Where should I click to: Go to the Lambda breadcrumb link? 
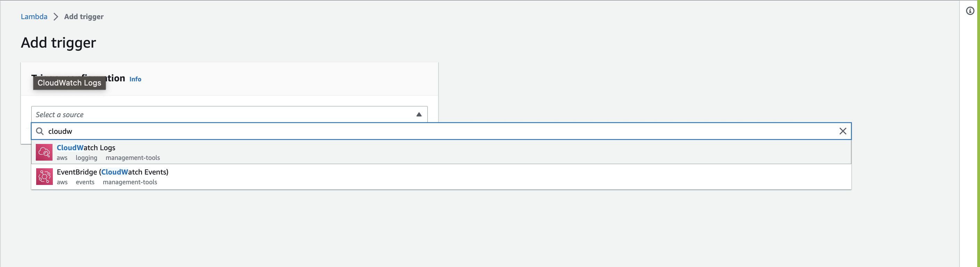[34, 17]
